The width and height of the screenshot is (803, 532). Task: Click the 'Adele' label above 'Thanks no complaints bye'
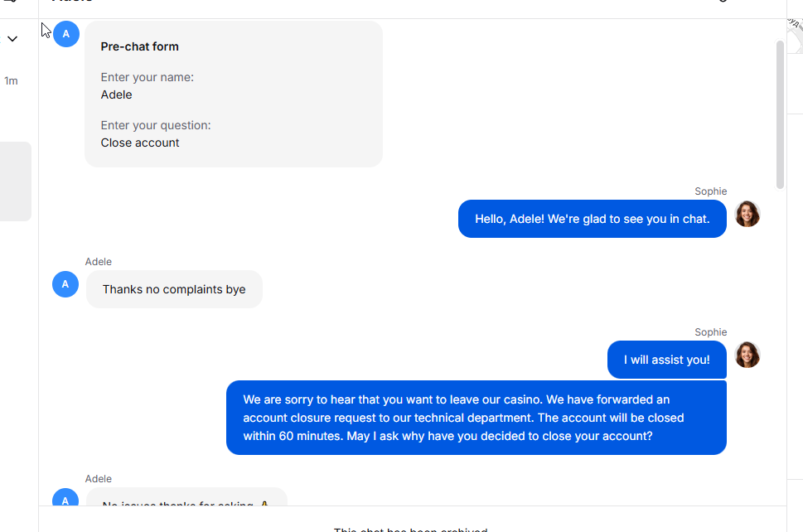point(98,262)
